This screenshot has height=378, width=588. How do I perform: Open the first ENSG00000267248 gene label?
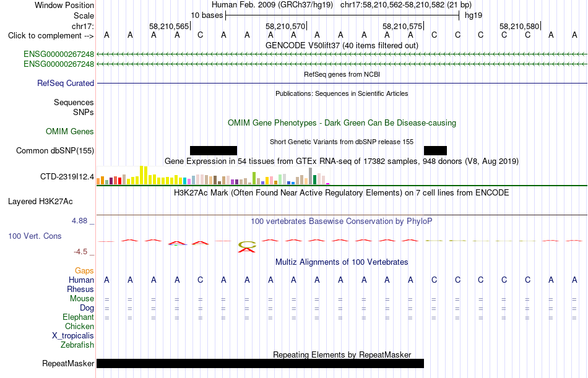[59, 54]
